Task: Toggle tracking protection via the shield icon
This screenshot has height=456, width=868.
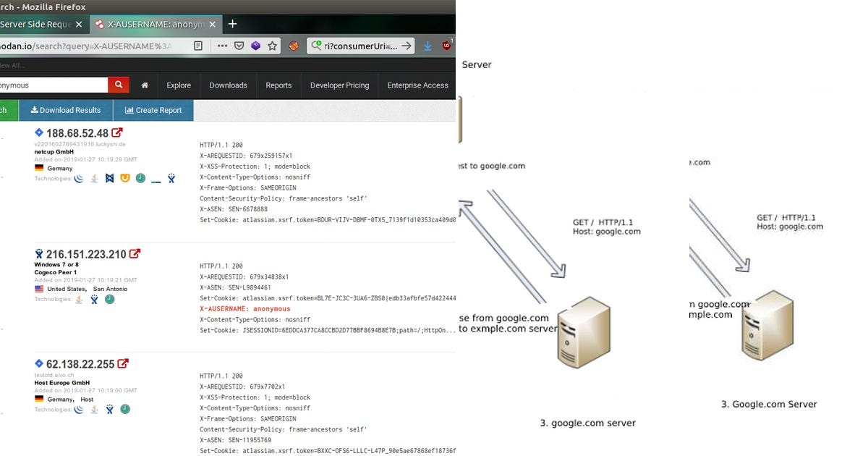Action: tap(239, 45)
